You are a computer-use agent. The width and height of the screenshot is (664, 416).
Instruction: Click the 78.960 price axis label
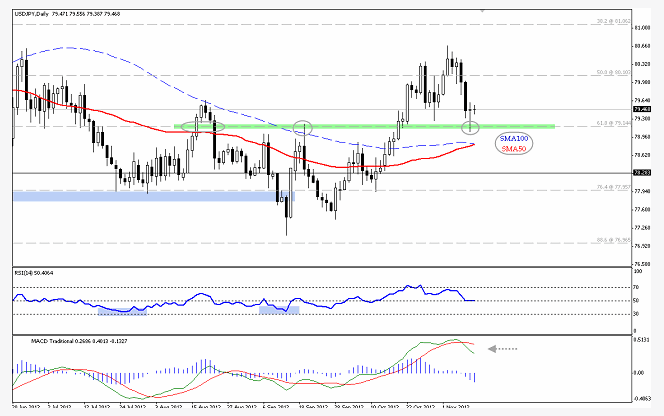coord(642,137)
